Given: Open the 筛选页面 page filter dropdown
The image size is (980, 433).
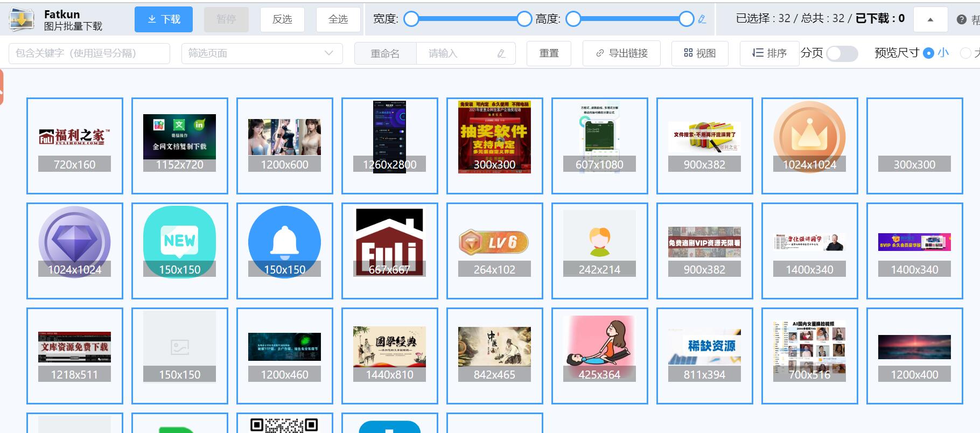Looking at the screenshot, I should coord(262,53).
